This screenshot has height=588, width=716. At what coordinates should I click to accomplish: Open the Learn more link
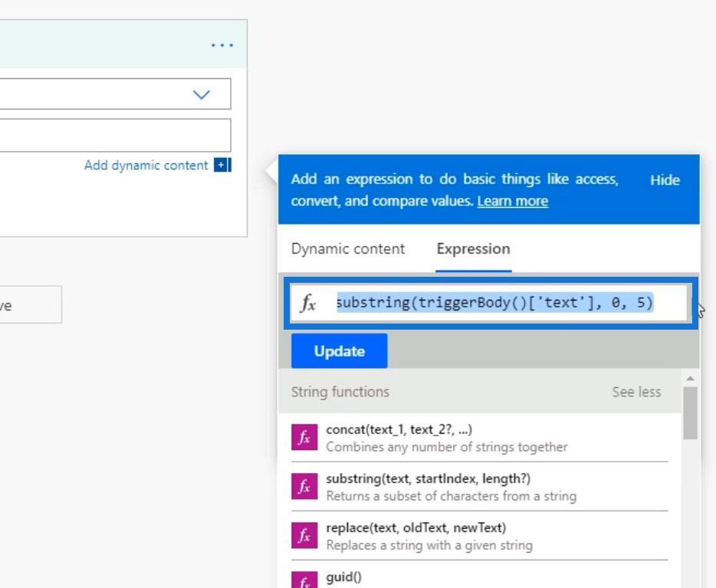pyautogui.click(x=512, y=201)
